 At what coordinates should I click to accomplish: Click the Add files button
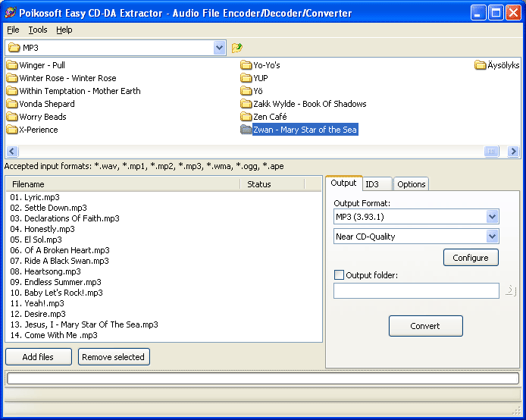tap(39, 357)
